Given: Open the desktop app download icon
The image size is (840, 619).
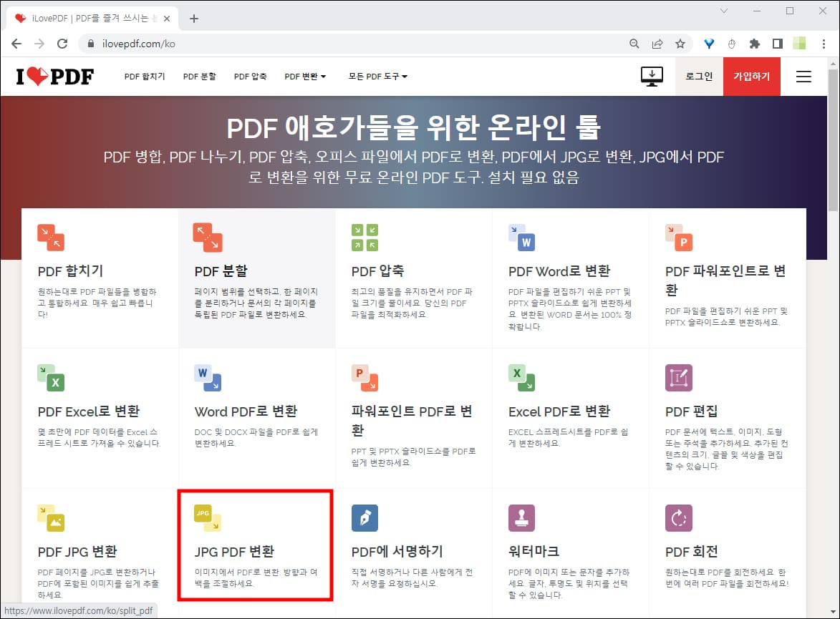Looking at the screenshot, I should 651,76.
